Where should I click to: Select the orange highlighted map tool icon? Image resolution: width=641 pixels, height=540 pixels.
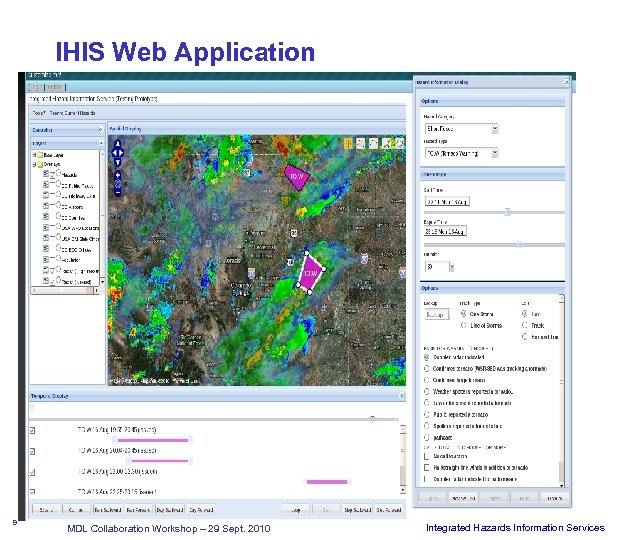click(x=348, y=143)
